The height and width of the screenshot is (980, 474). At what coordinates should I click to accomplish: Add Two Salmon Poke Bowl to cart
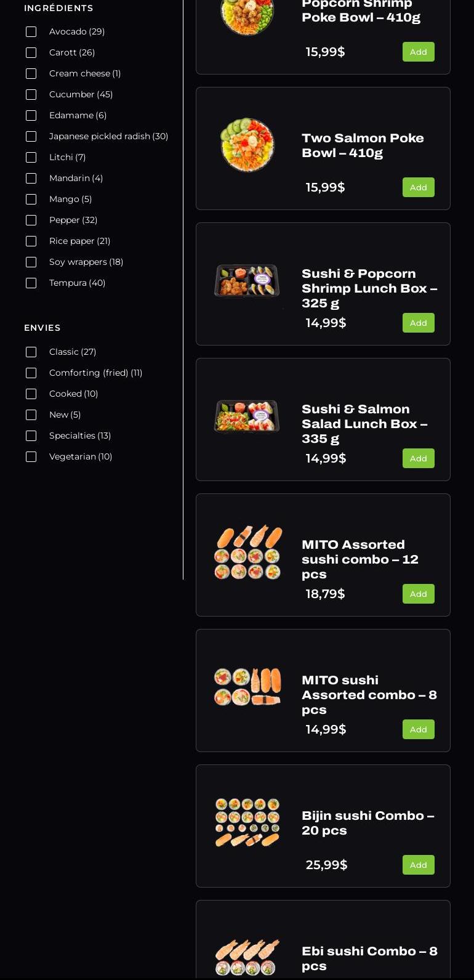419,187
